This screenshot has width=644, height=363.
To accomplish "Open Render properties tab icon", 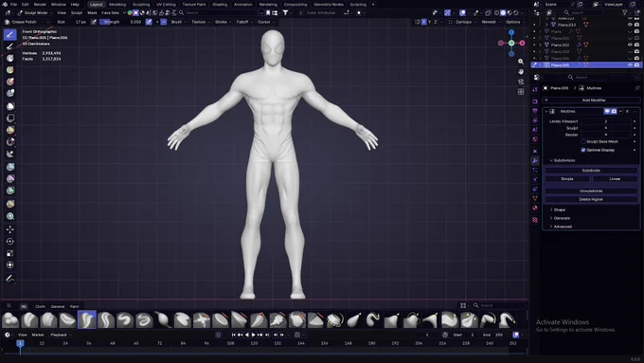I will [535, 101].
